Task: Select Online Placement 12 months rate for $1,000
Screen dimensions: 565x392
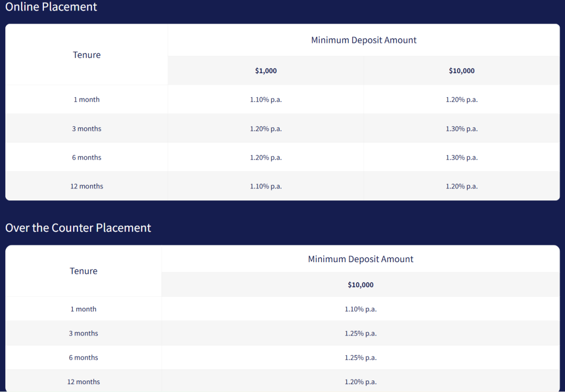Action: [266, 186]
